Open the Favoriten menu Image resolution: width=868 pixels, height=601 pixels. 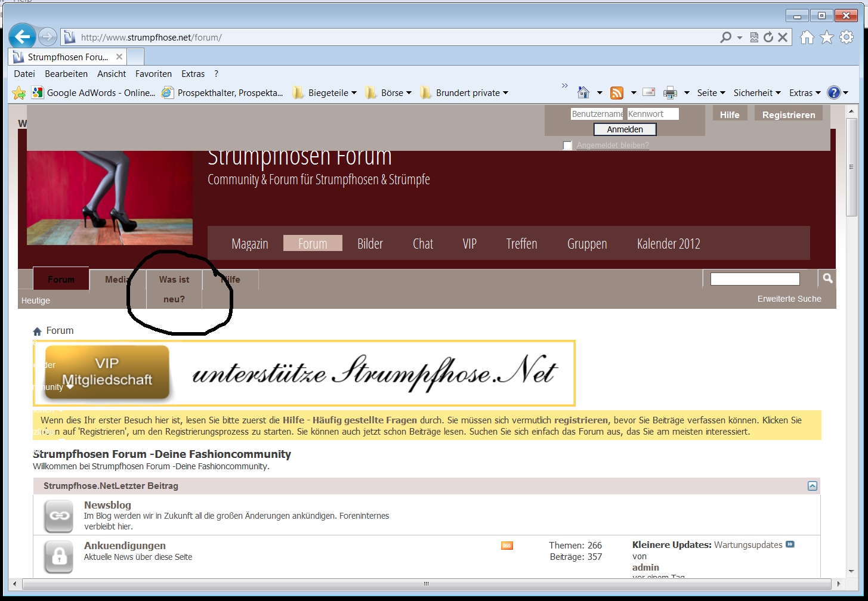tap(153, 74)
